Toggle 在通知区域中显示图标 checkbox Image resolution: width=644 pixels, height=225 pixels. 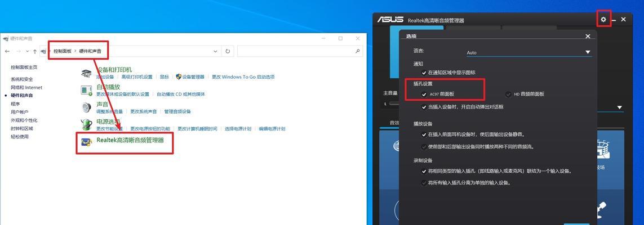tap(424, 73)
